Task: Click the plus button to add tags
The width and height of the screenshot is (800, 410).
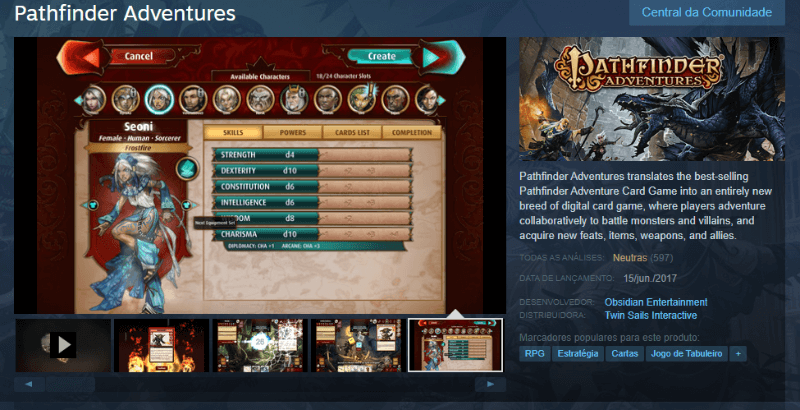Action: click(738, 353)
